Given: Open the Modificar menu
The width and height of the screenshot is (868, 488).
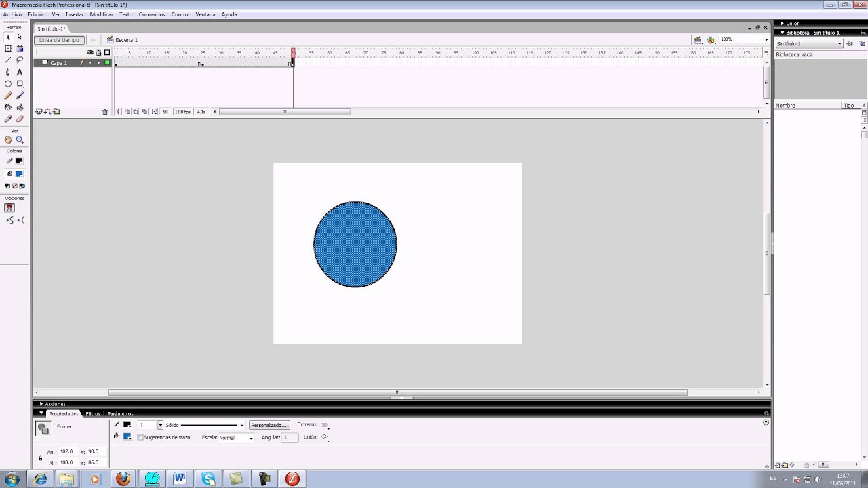Looking at the screenshot, I should tap(101, 14).
